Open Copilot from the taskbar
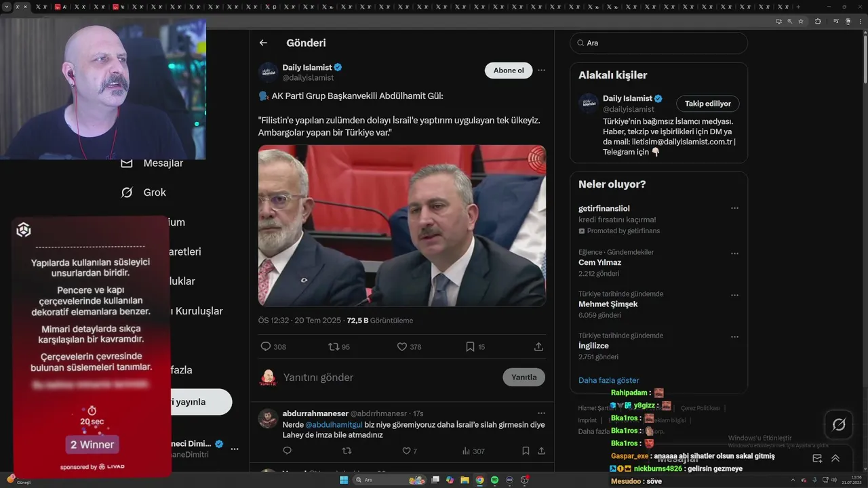Image resolution: width=868 pixels, height=488 pixels. (x=450, y=480)
